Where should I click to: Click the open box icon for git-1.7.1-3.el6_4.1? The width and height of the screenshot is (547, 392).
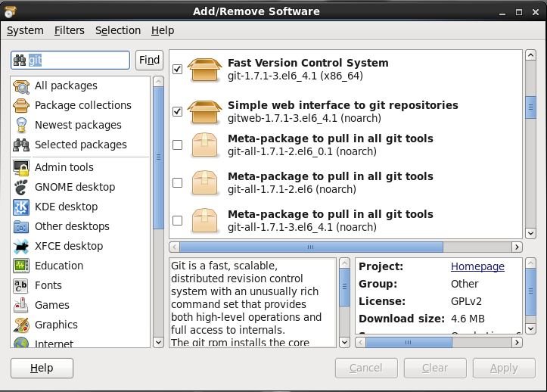[x=204, y=70]
